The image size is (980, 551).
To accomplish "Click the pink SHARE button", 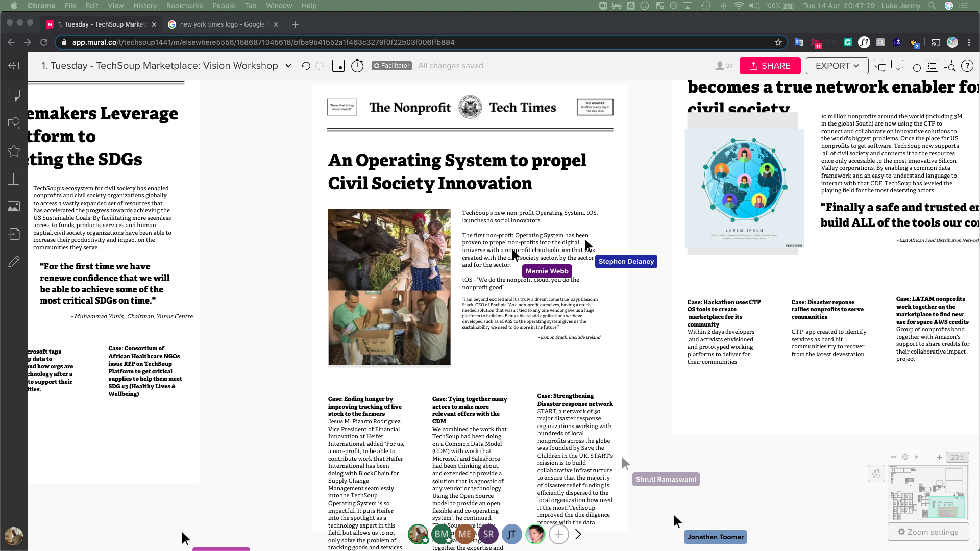I will 770,66.
